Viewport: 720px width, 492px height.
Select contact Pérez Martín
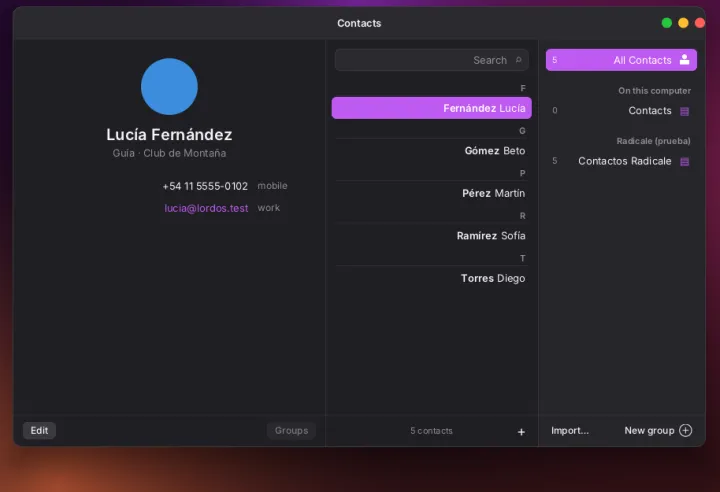click(x=432, y=193)
